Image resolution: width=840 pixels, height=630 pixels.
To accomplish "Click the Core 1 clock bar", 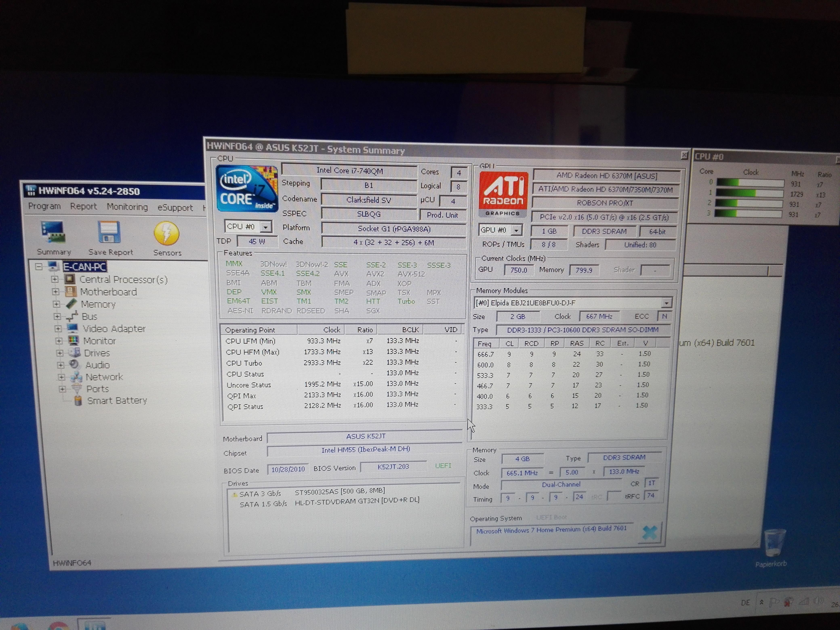I will [750, 193].
